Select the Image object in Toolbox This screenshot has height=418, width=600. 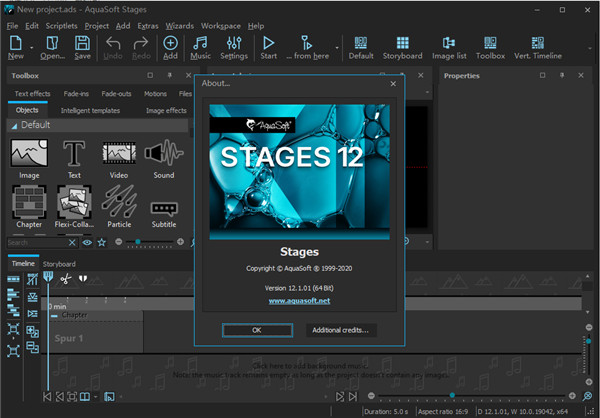(x=28, y=155)
